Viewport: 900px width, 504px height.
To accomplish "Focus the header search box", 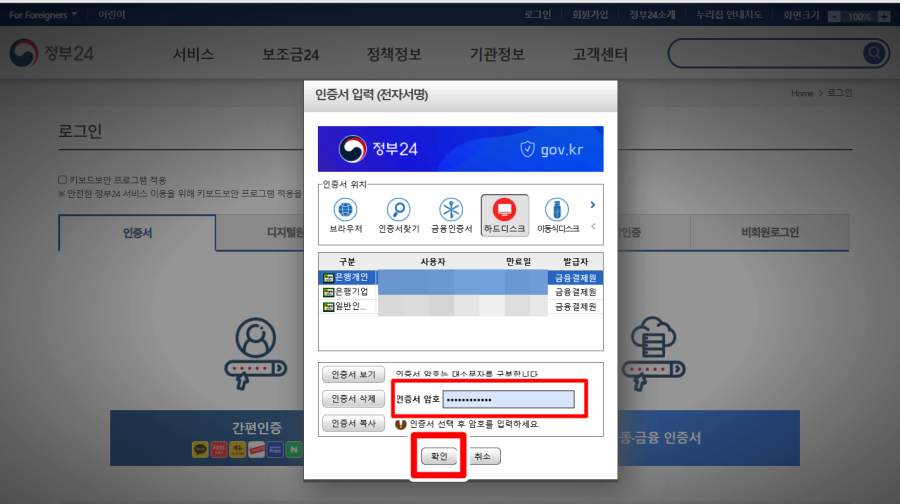I will [766, 53].
